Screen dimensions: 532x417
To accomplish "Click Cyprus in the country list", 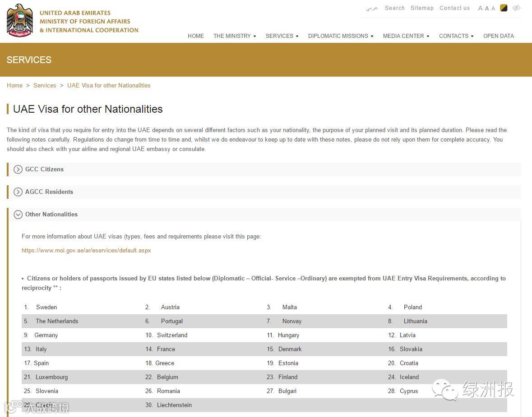I will (408, 391).
